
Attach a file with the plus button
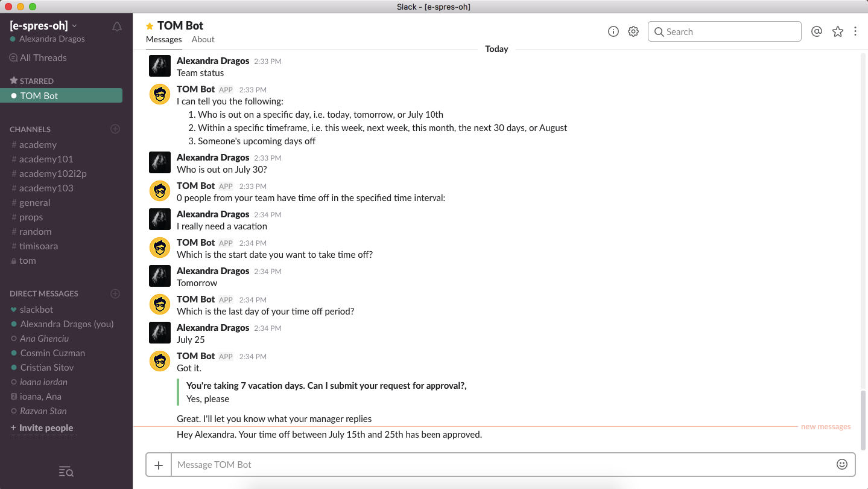point(159,465)
